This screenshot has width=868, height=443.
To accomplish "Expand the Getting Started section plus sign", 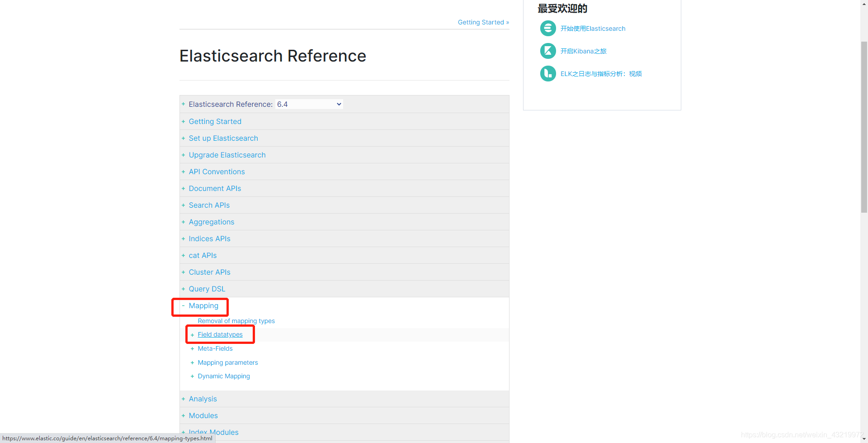I will point(184,121).
